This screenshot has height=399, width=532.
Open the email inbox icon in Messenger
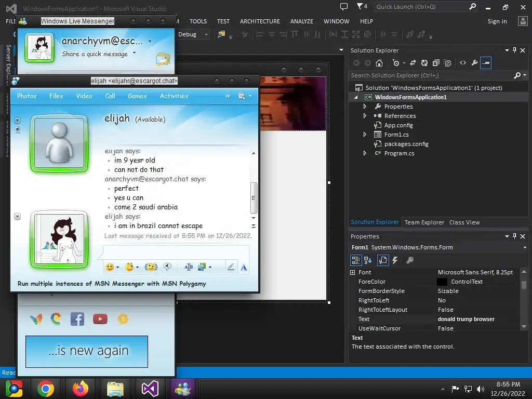[x=163, y=59]
